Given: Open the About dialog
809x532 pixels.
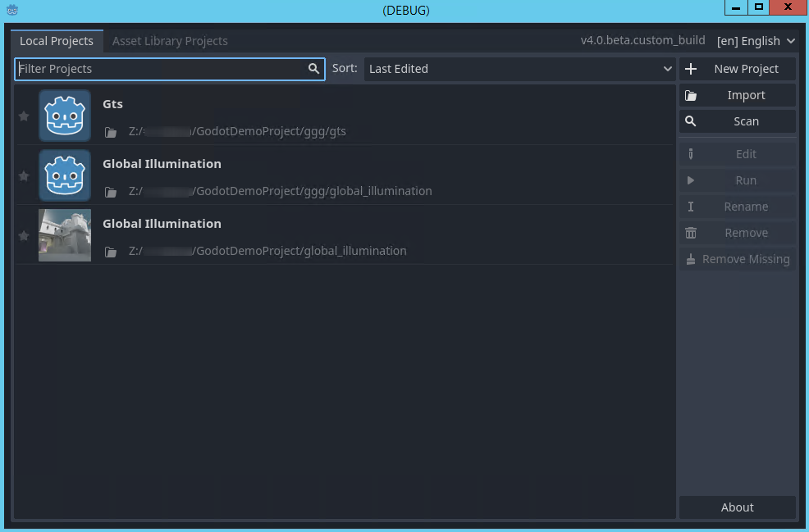Looking at the screenshot, I should (x=738, y=507).
